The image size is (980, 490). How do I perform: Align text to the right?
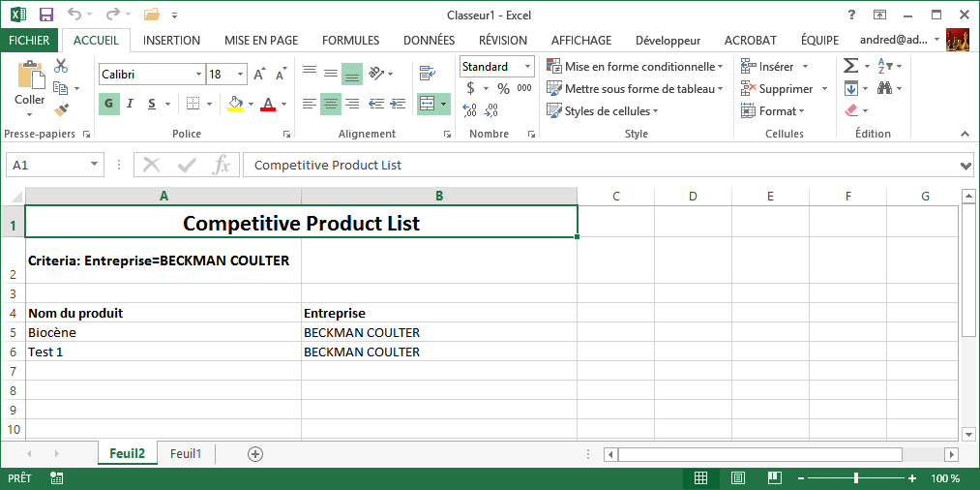point(352,104)
